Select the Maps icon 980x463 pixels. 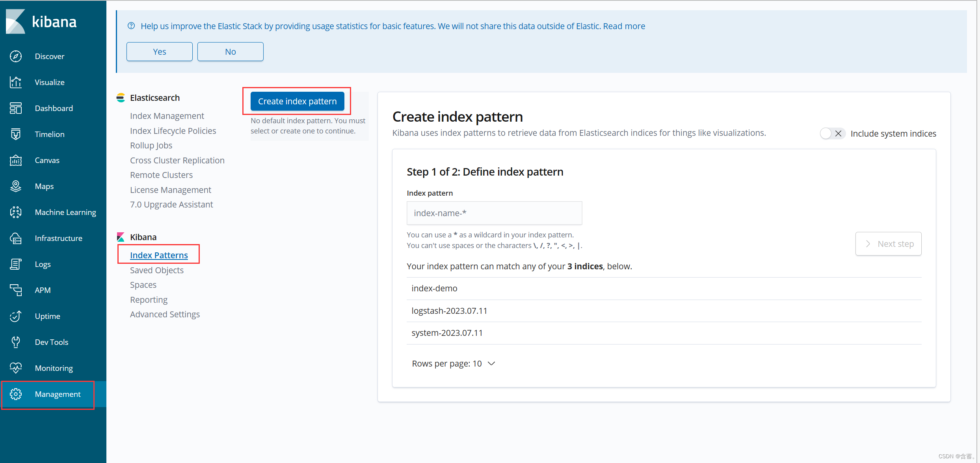pyautogui.click(x=16, y=186)
